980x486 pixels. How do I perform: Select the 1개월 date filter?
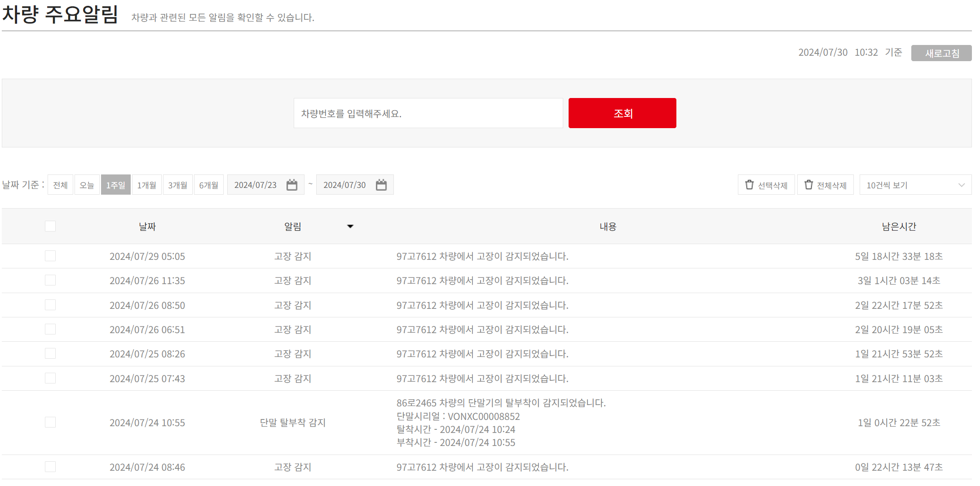(147, 185)
